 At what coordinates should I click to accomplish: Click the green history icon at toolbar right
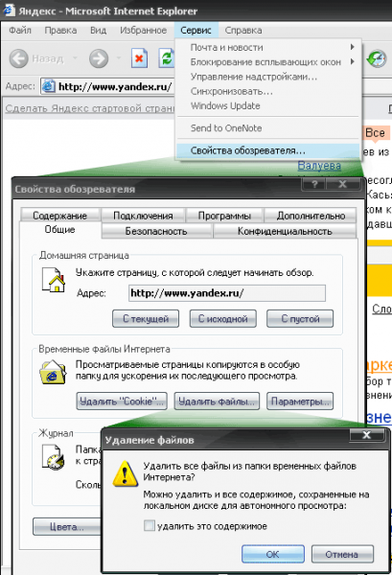point(377,58)
